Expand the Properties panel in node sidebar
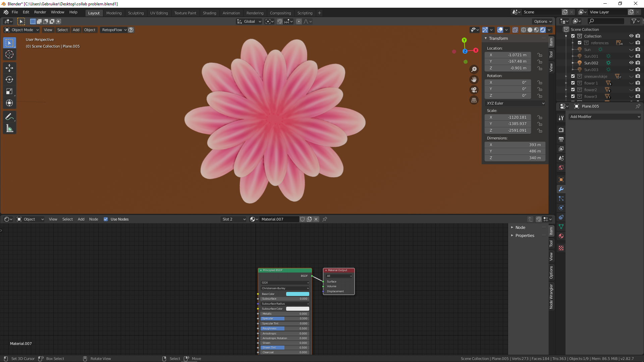644x362 pixels. [525, 236]
